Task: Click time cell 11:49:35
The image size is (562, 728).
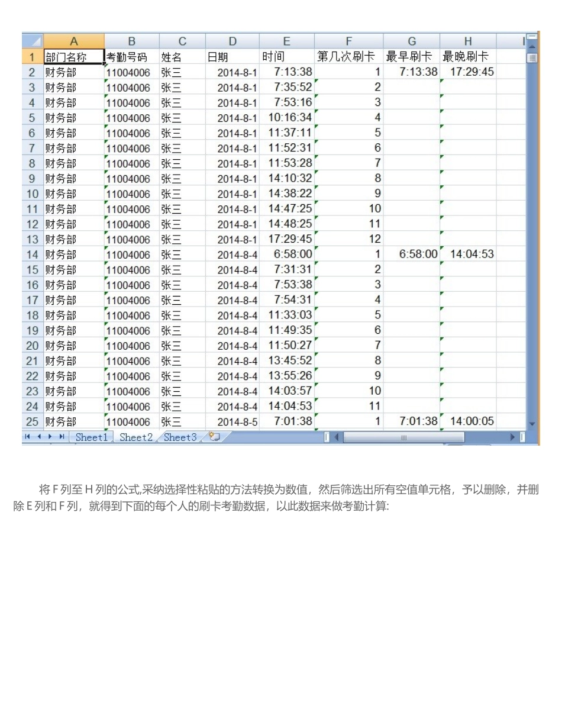Action: tap(287, 330)
